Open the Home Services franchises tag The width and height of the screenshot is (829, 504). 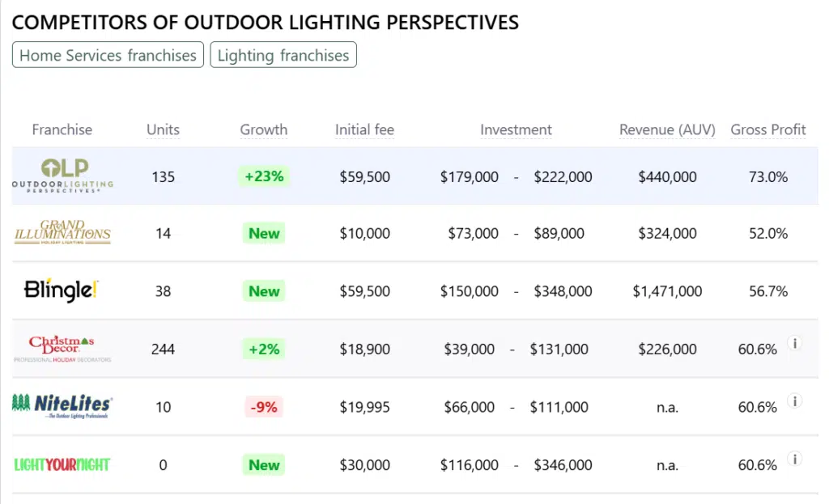(x=108, y=55)
